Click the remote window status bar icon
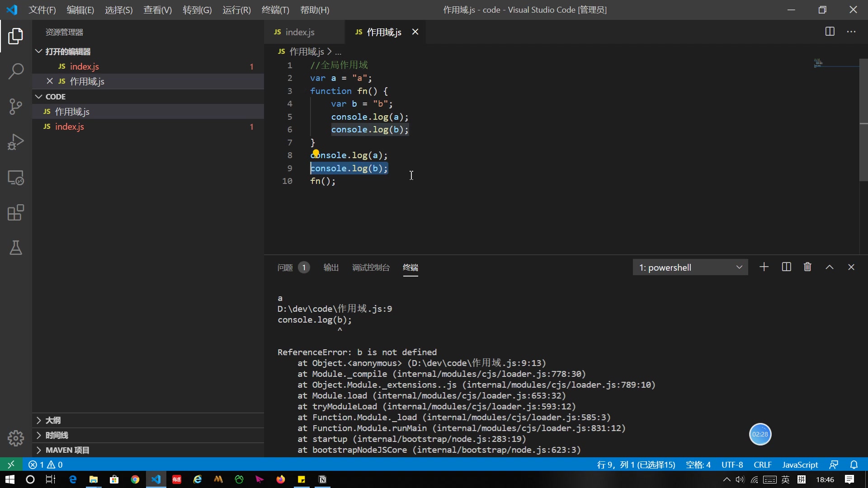This screenshot has height=488, width=868. pos(11,465)
